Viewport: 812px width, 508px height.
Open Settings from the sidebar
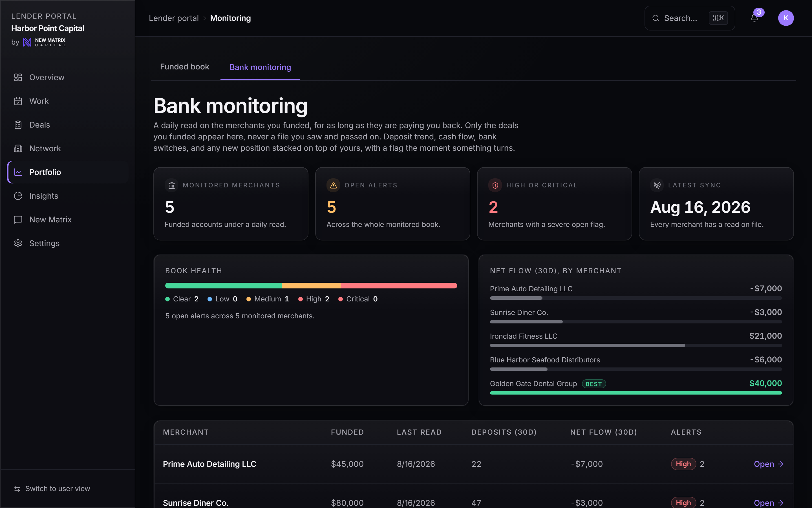(67, 243)
